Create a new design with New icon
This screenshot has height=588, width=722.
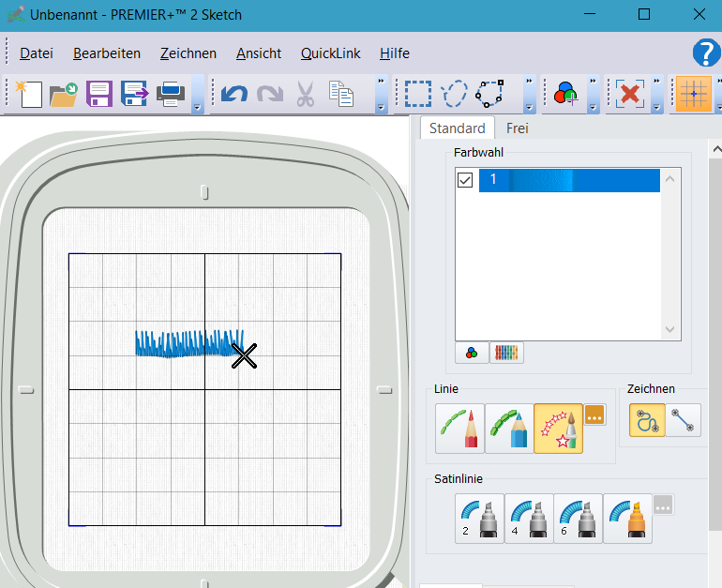coord(29,94)
